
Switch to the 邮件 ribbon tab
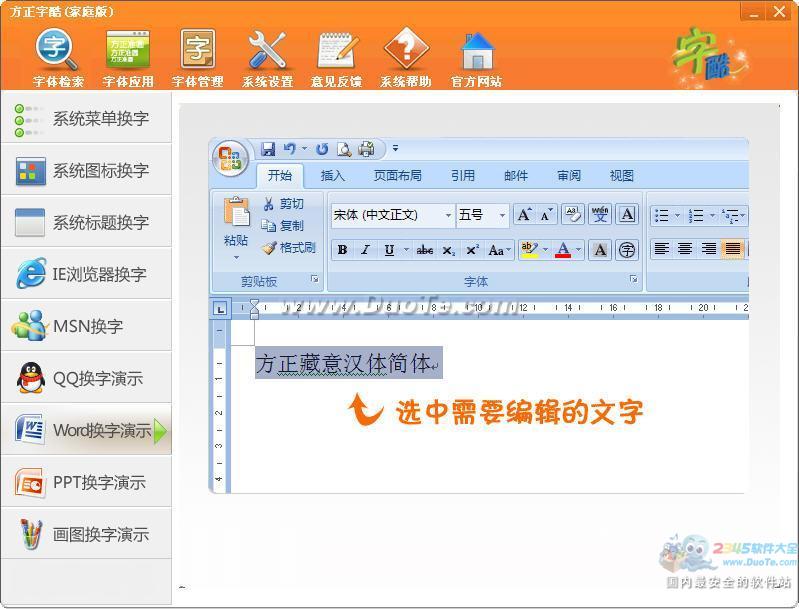(516, 176)
